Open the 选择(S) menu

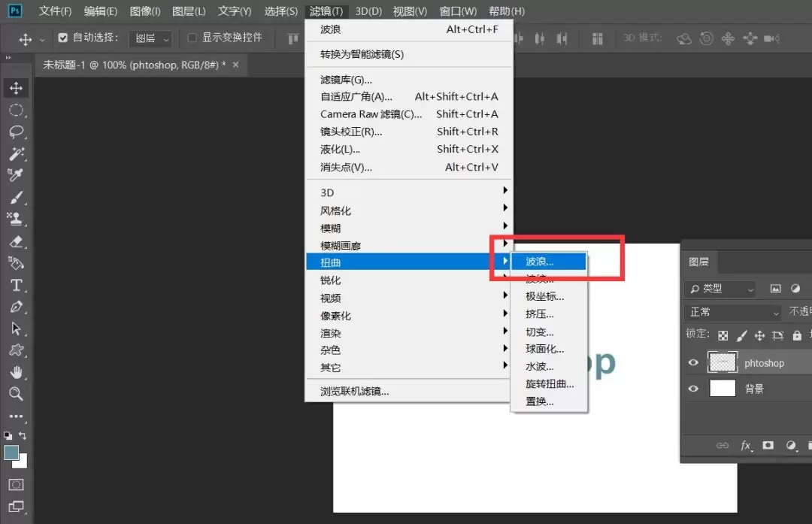click(x=281, y=11)
